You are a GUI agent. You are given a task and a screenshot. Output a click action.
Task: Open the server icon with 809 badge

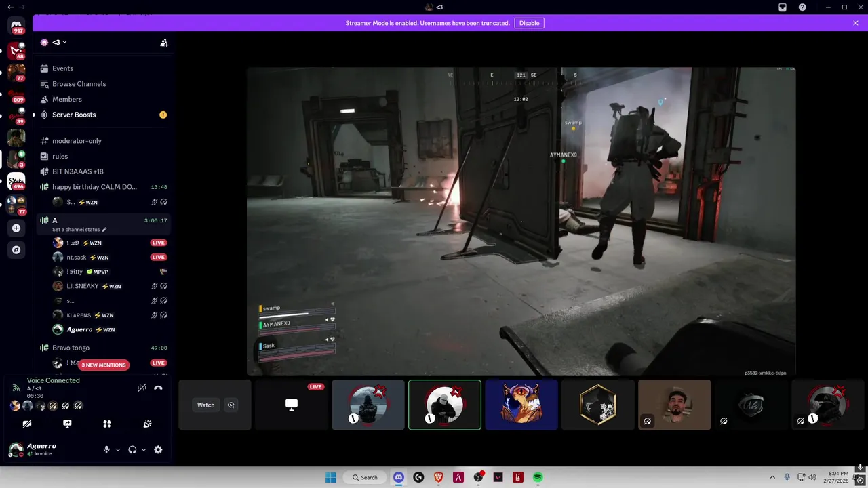pos(16,94)
